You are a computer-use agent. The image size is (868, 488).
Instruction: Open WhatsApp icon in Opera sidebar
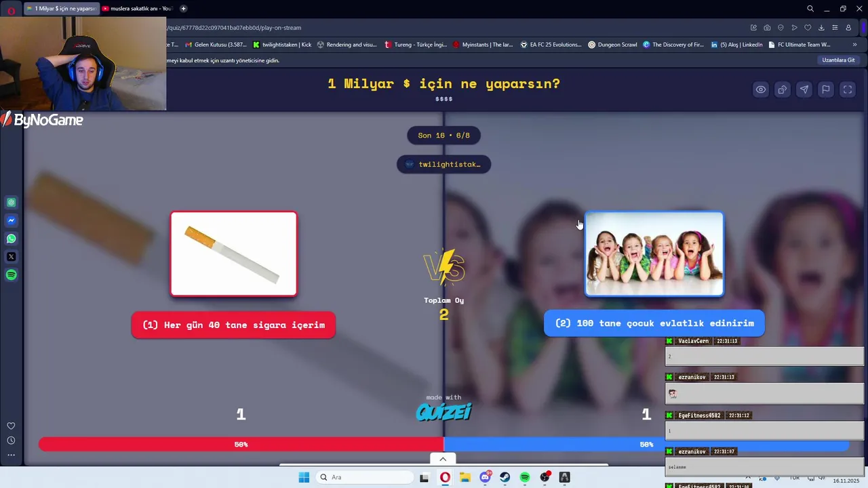pos(11,239)
